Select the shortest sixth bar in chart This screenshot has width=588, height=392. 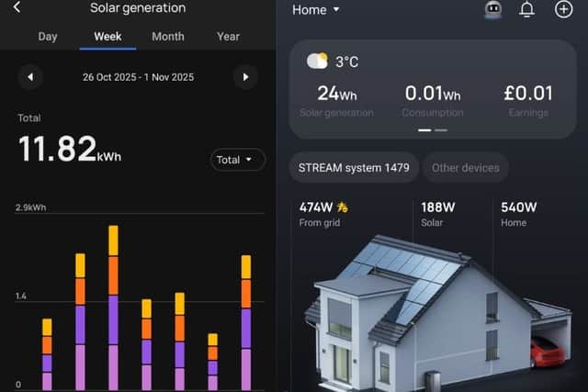point(212,362)
